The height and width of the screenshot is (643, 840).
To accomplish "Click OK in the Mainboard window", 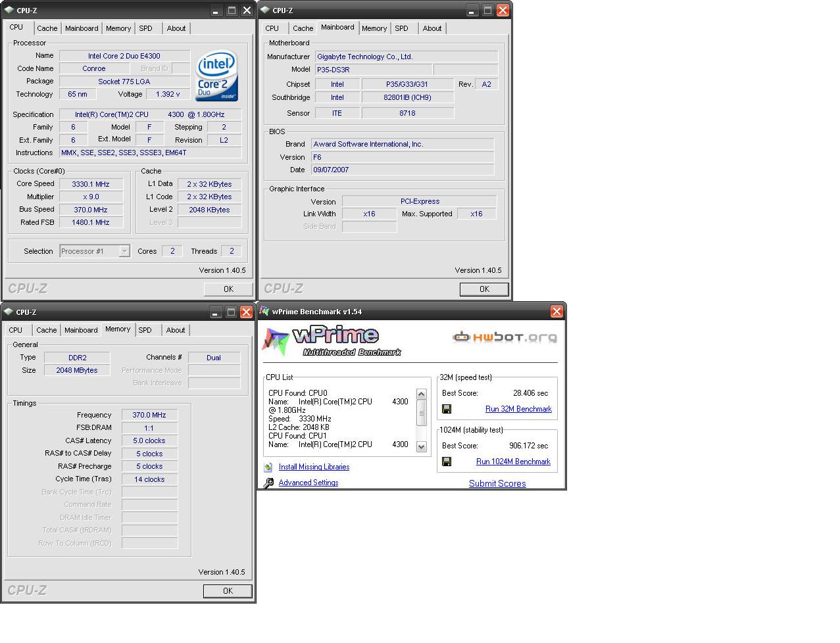I will (484, 289).
